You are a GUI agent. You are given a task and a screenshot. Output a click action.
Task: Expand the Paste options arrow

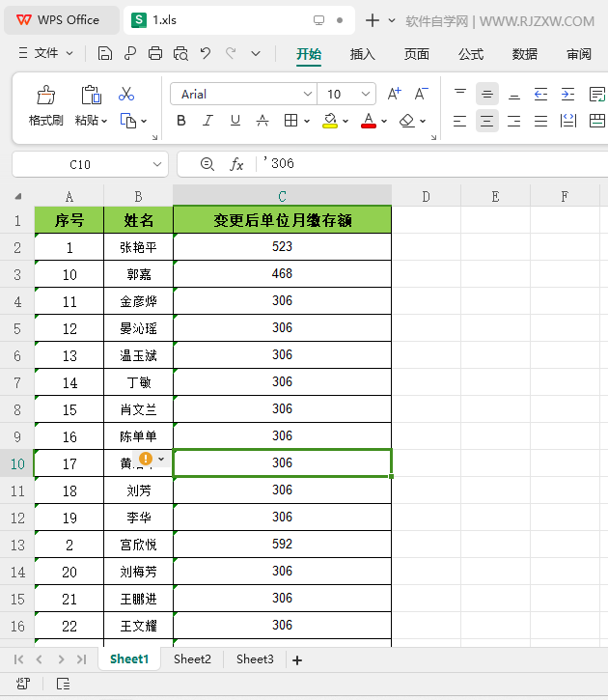tap(104, 121)
